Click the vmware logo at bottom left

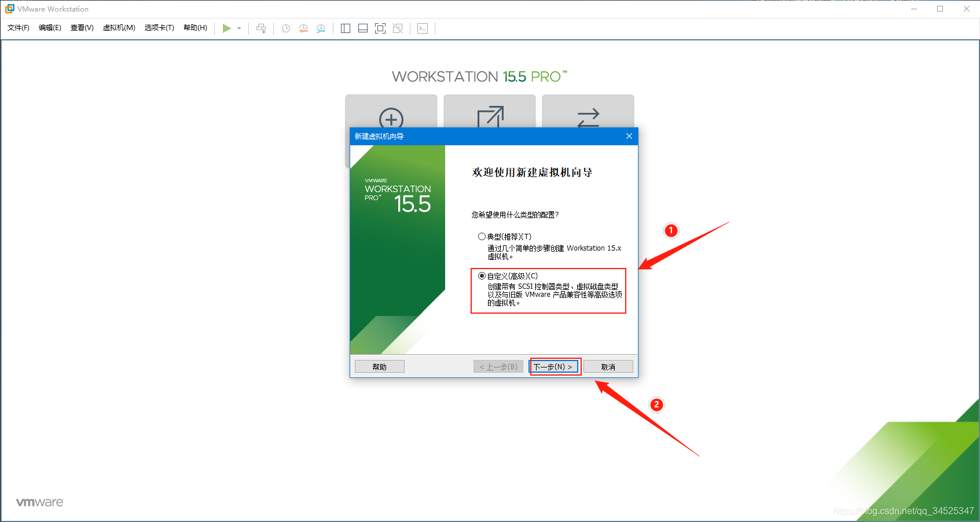[40, 502]
